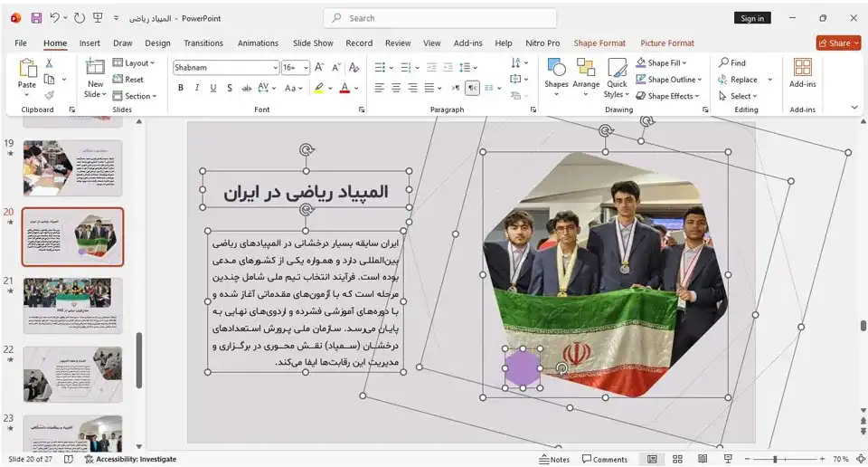Click Find in Editing group
Screen dimensions: 868x467
(x=732, y=62)
